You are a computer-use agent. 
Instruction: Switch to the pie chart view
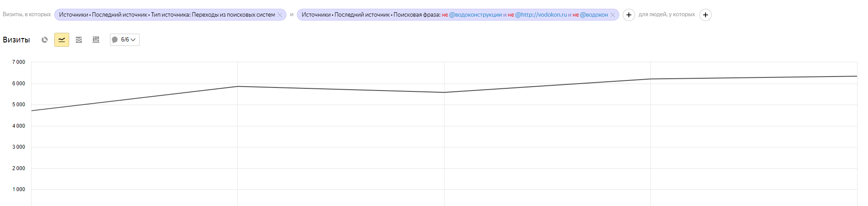point(45,40)
